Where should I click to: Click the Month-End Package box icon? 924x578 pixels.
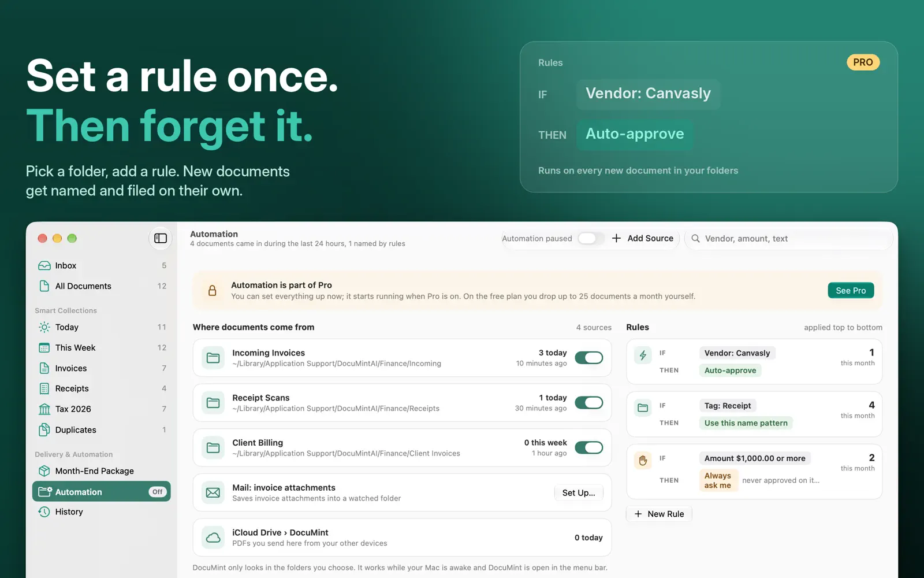pyautogui.click(x=44, y=471)
